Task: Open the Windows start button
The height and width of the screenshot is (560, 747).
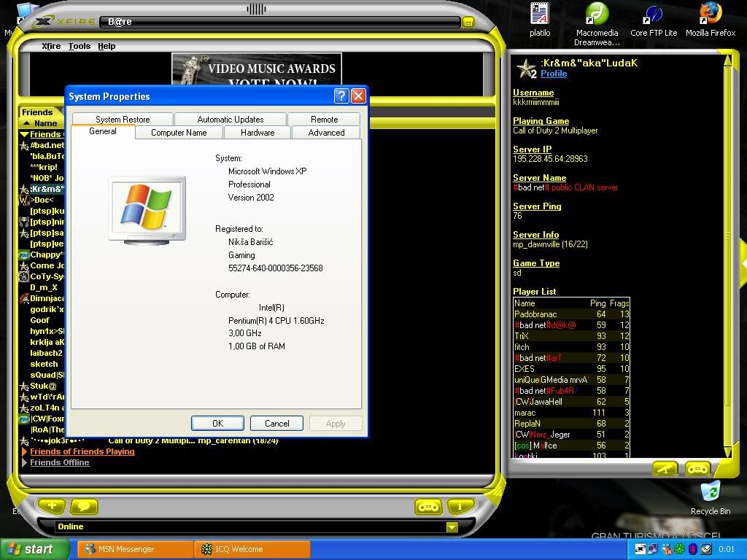Action: point(34,549)
